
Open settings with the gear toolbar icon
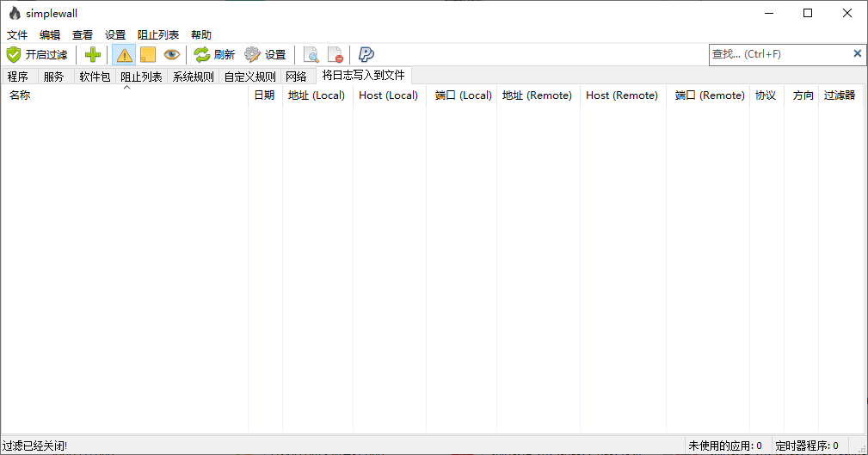pos(265,55)
